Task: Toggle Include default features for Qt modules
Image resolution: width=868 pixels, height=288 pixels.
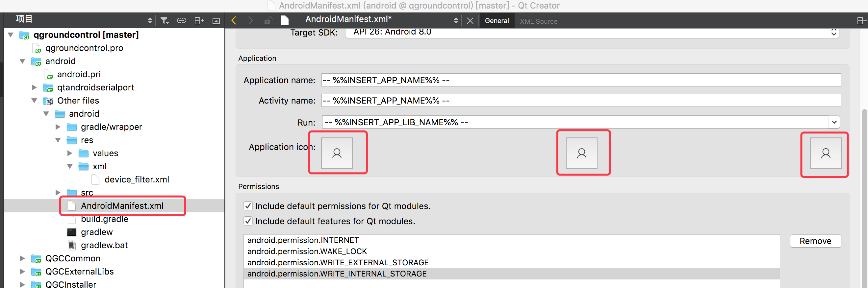Action: (248, 221)
